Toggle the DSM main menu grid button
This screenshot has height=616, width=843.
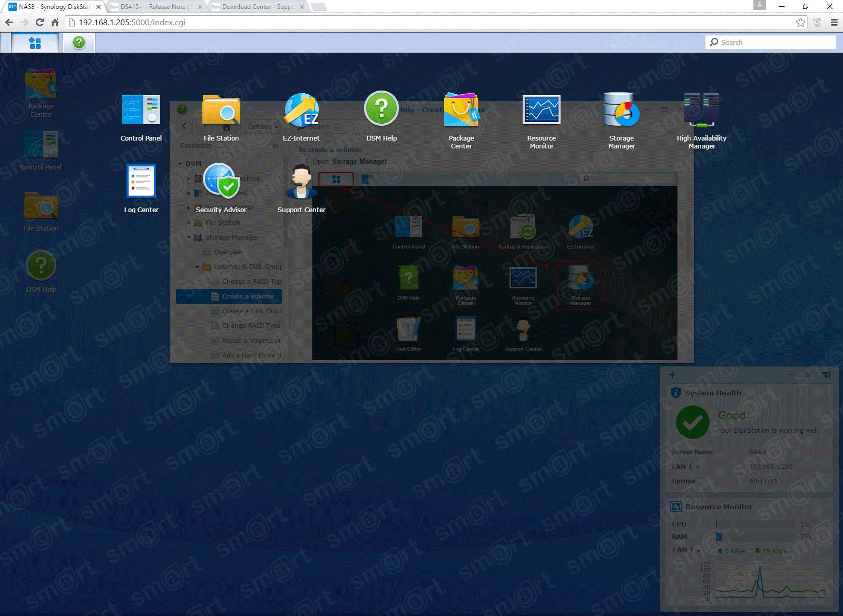pos(35,43)
